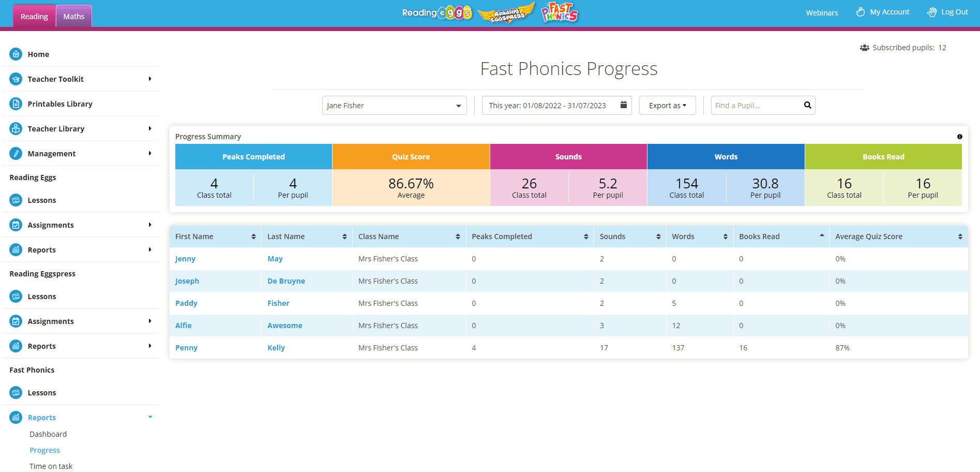
Task: Click the Fast Phonics logo in header
Action: click(x=559, y=13)
